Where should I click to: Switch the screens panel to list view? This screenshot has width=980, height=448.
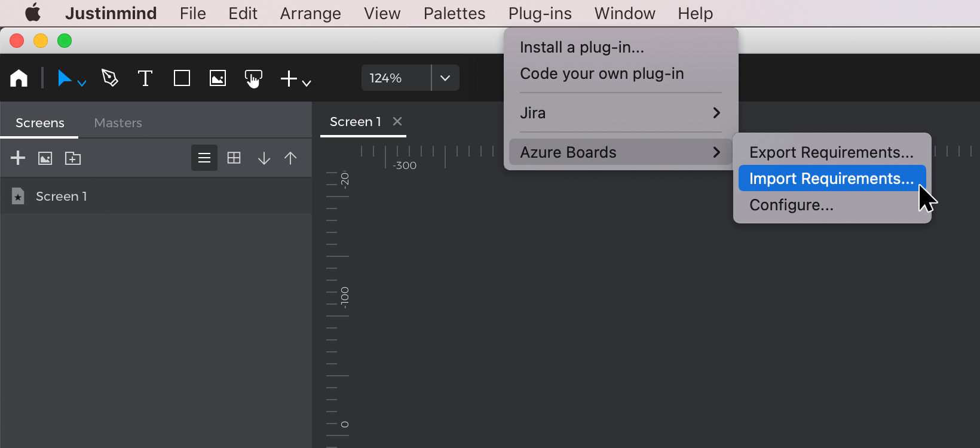(204, 158)
